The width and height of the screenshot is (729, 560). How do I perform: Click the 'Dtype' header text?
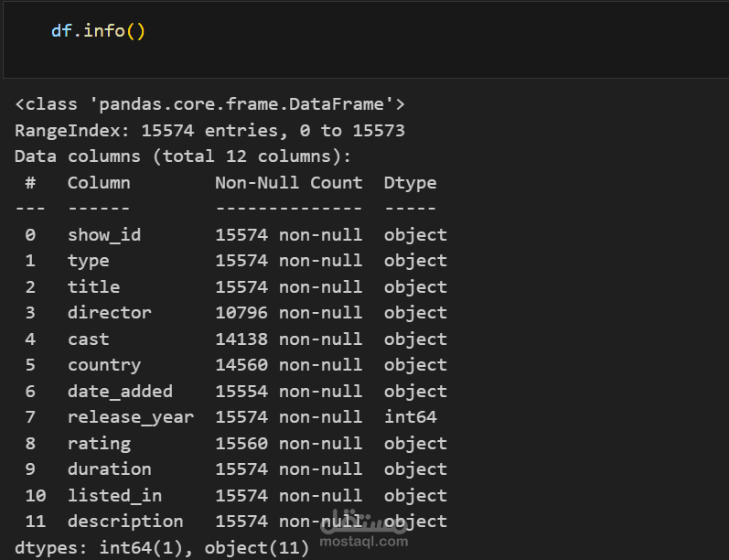point(410,183)
